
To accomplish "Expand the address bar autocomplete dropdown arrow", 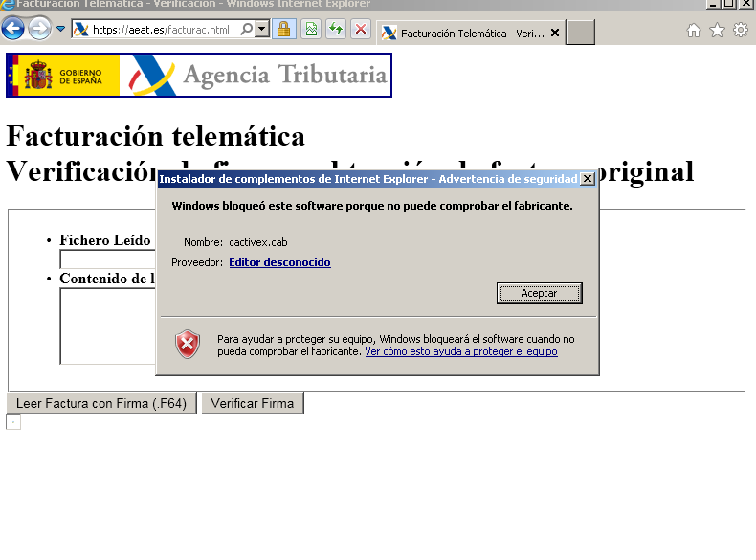I will pos(262,29).
